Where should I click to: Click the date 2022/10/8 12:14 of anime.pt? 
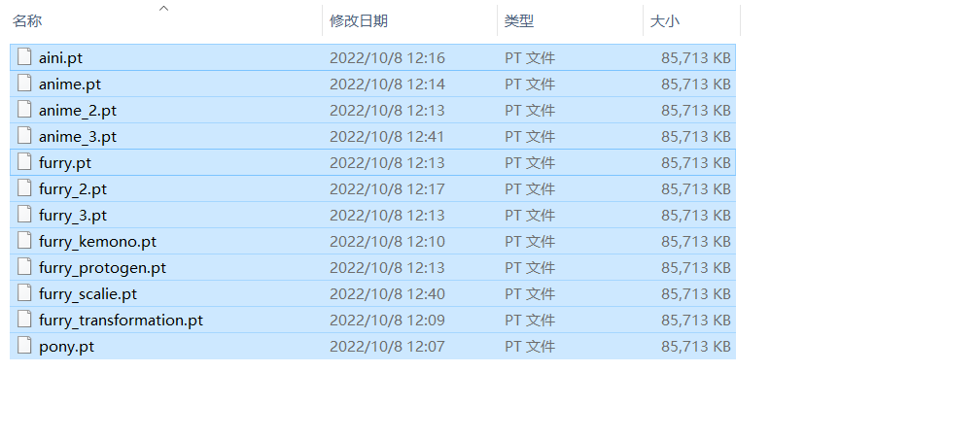click(388, 85)
